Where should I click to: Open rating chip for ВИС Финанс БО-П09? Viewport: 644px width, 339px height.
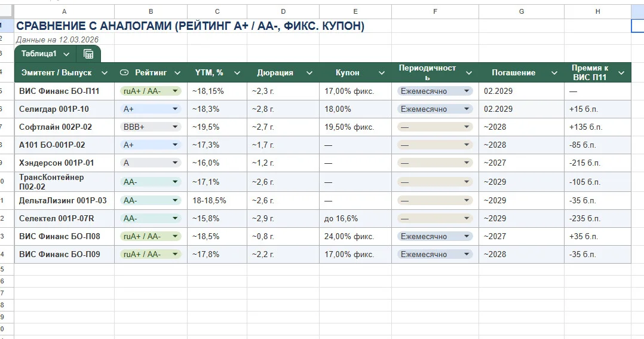[151, 254]
